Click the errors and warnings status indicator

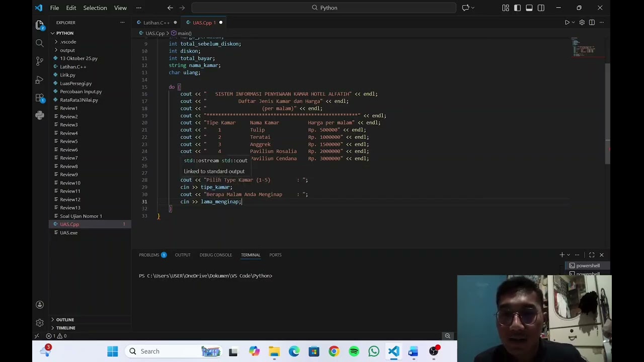(56, 336)
